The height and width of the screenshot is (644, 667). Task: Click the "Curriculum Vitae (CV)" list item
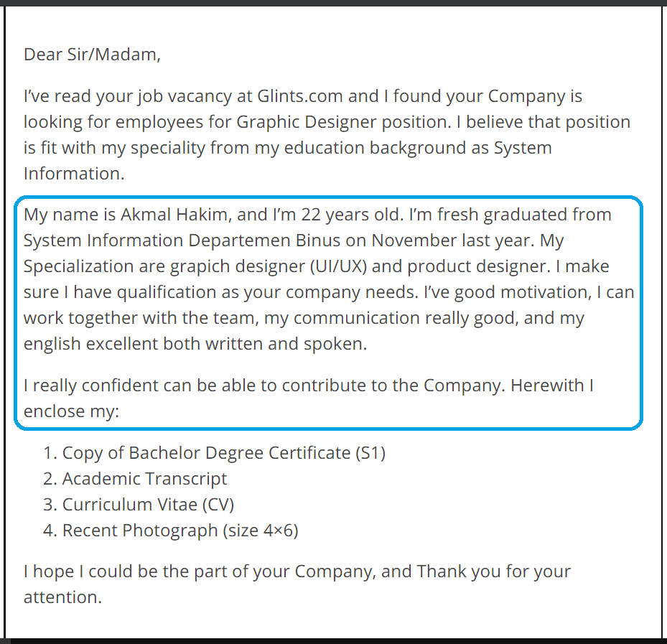coord(148,505)
